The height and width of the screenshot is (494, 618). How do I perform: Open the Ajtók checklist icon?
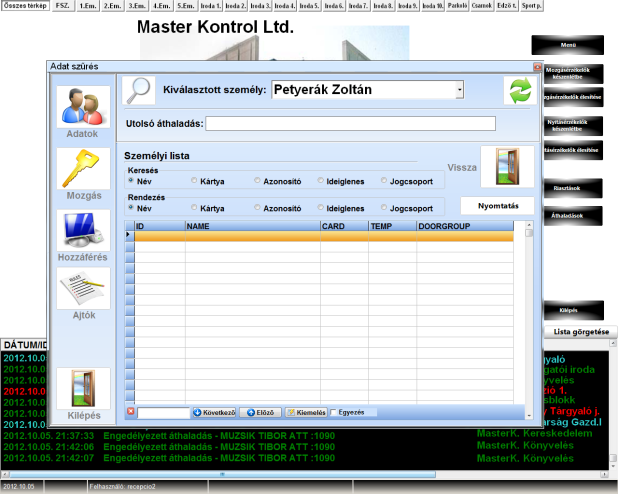point(83,289)
